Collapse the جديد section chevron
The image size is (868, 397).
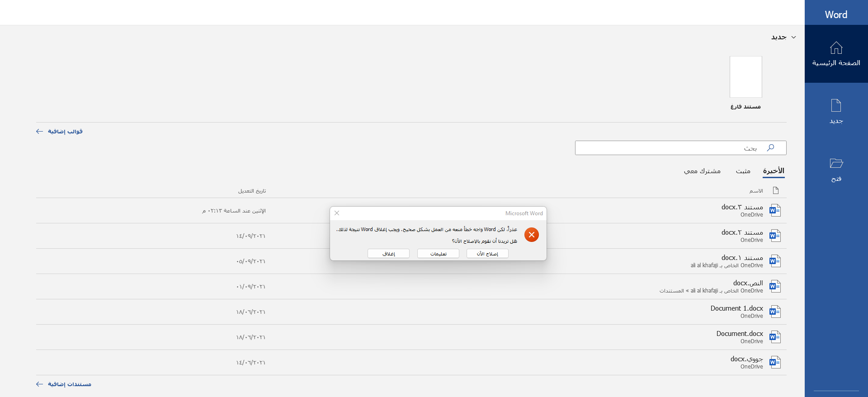click(793, 37)
